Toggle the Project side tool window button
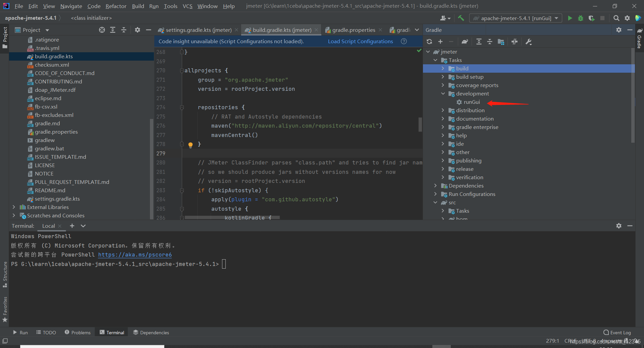 click(5, 38)
